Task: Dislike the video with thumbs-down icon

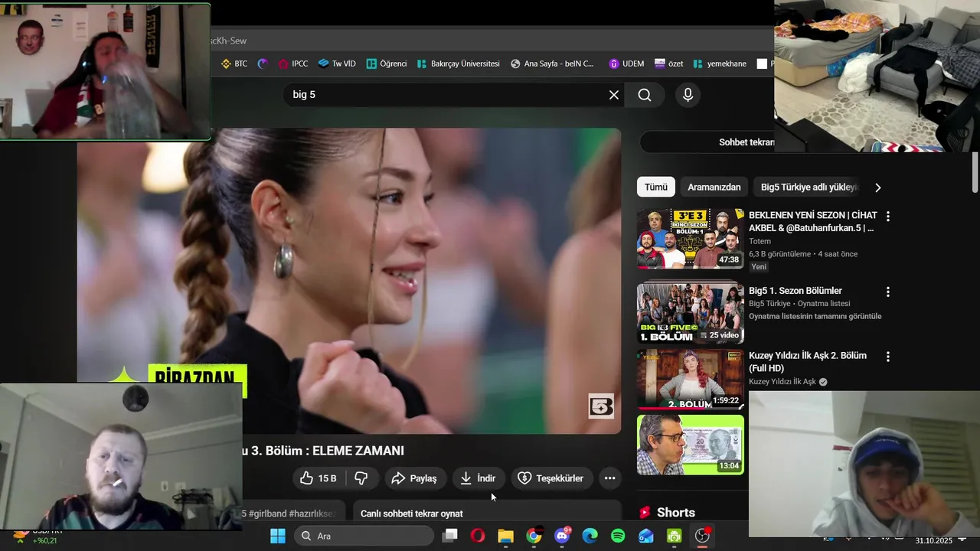Action: [361, 478]
